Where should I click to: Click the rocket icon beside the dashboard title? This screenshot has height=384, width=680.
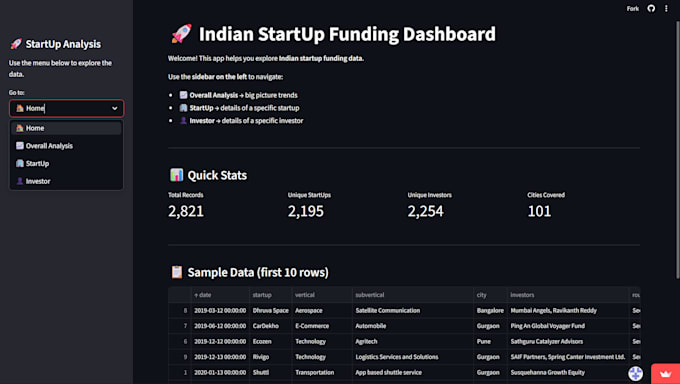(x=181, y=33)
